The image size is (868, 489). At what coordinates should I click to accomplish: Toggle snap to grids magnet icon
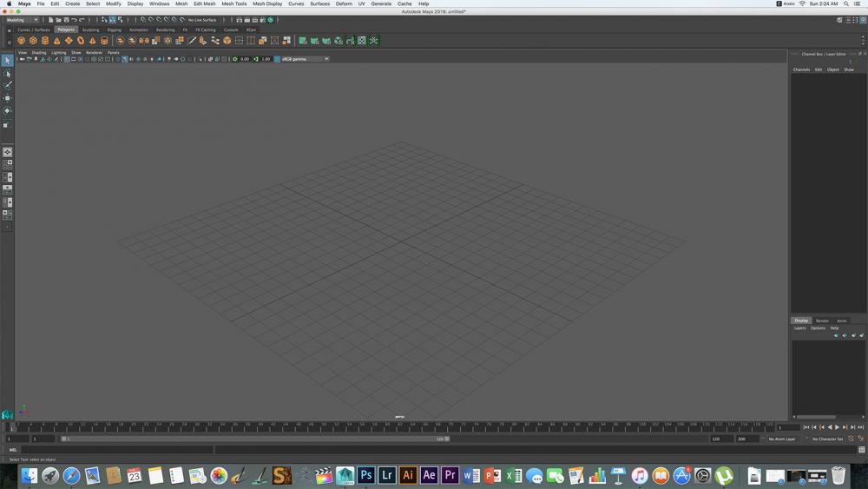point(143,20)
